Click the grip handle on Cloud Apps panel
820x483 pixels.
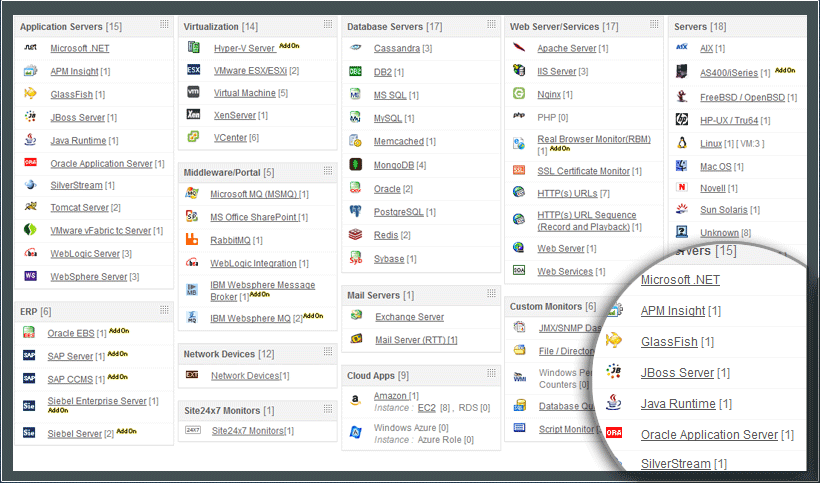click(492, 373)
